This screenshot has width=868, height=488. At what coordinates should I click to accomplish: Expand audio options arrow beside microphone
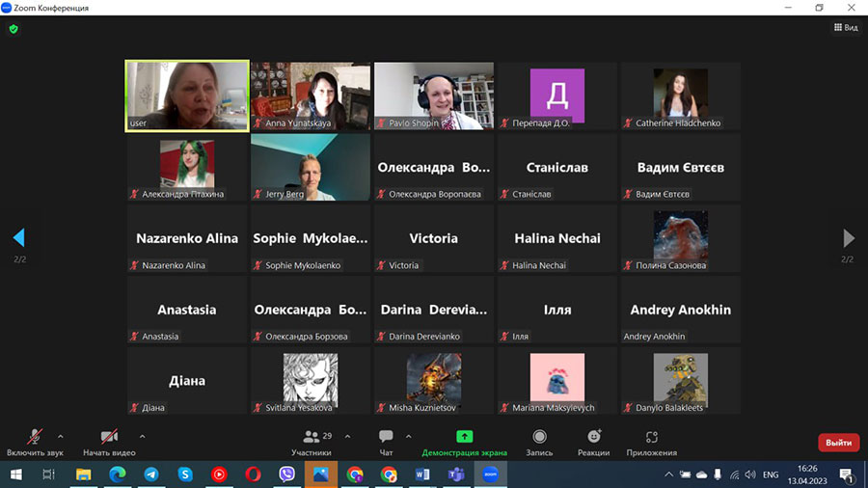coord(61,436)
